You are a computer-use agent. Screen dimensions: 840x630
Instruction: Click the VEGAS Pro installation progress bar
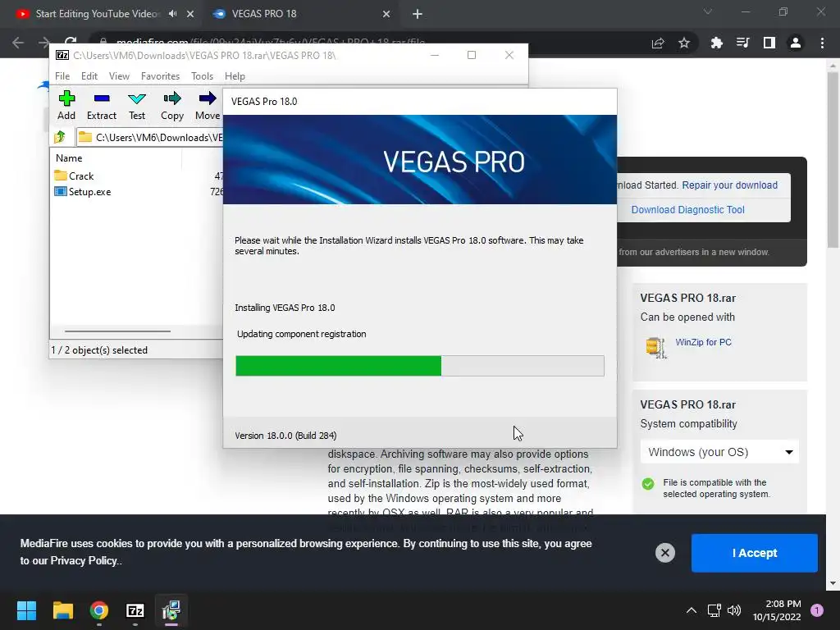click(x=419, y=366)
